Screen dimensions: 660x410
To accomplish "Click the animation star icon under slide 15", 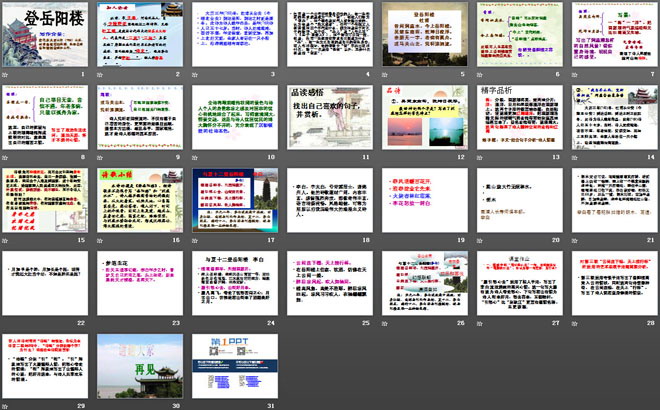I will [5, 240].
